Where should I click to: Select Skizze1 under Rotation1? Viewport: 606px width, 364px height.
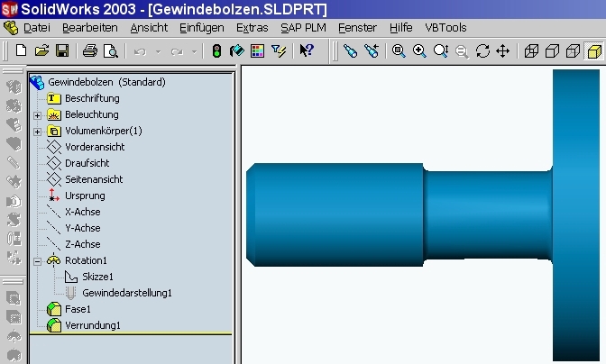(x=97, y=277)
